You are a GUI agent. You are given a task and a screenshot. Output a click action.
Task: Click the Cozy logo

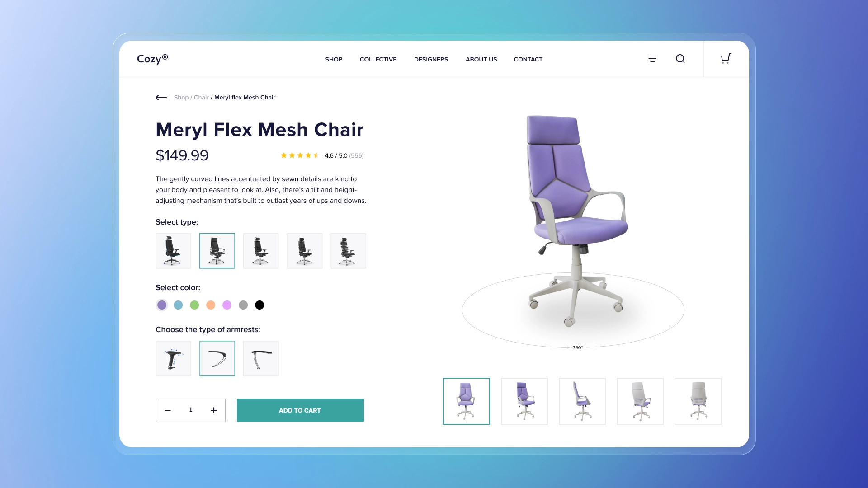point(152,59)
